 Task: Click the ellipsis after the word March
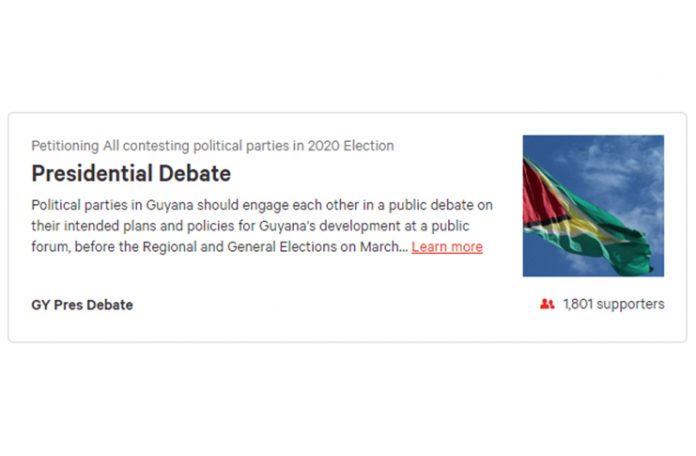pos(403,250)
